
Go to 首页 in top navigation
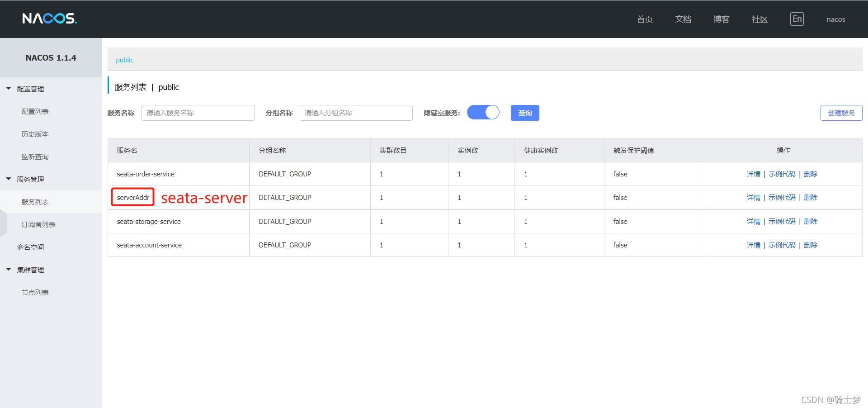pyautogui.click(x=645, y=19)
